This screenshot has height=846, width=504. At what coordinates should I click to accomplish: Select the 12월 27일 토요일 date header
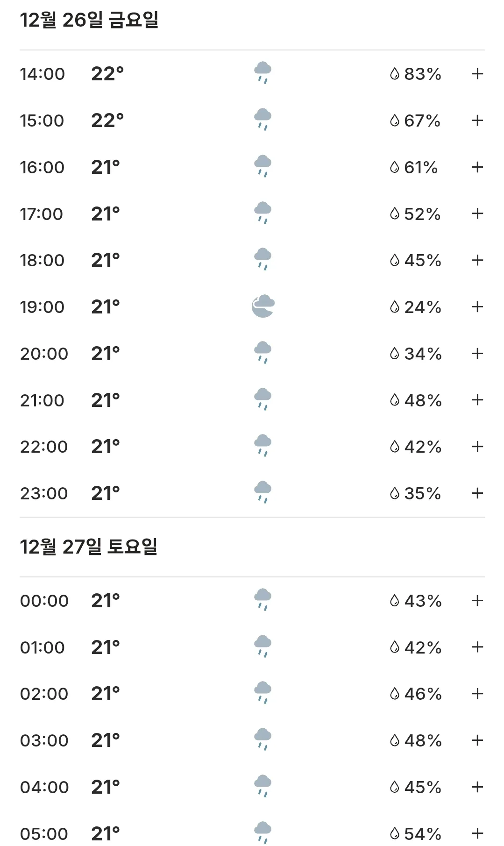click(89, 547)
